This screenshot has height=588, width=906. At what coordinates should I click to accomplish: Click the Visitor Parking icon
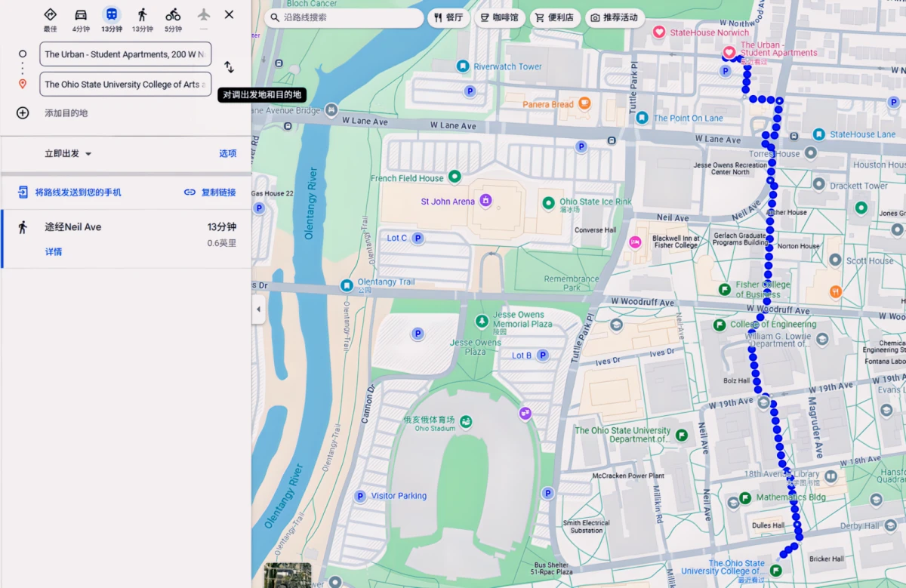point(360,496)
